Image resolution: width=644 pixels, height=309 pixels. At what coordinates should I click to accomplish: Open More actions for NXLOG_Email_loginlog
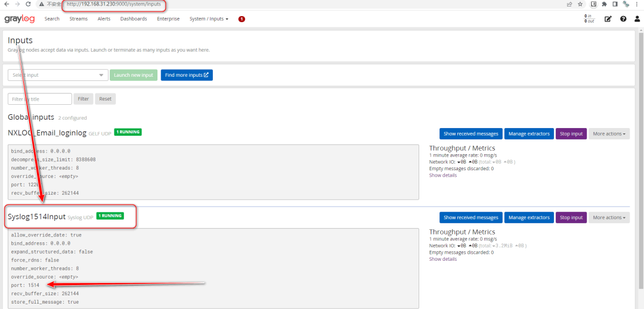point(609,133)
